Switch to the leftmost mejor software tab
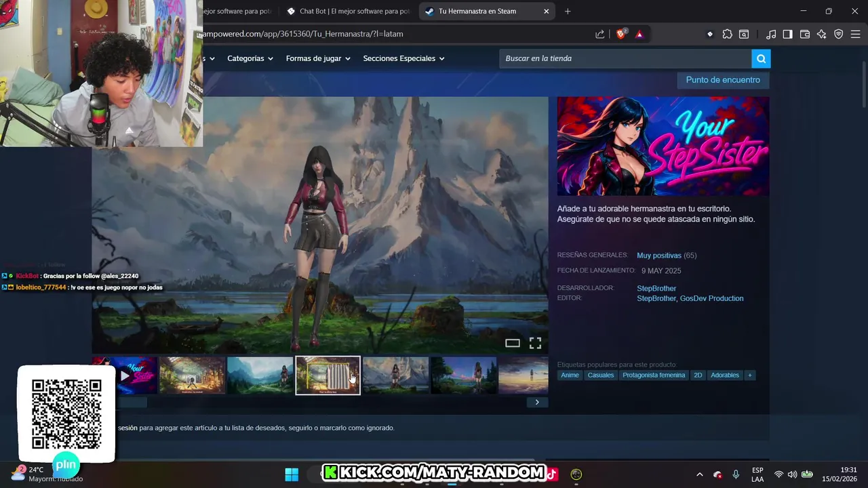The height and width of the screenshot is (488, 868). (237, 11)
